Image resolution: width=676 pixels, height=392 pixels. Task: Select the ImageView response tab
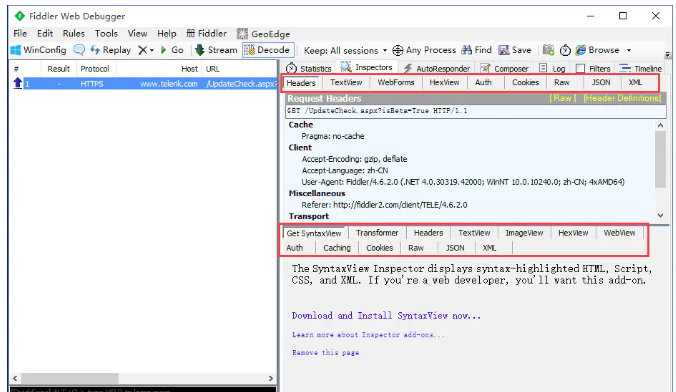pos(524,233)
